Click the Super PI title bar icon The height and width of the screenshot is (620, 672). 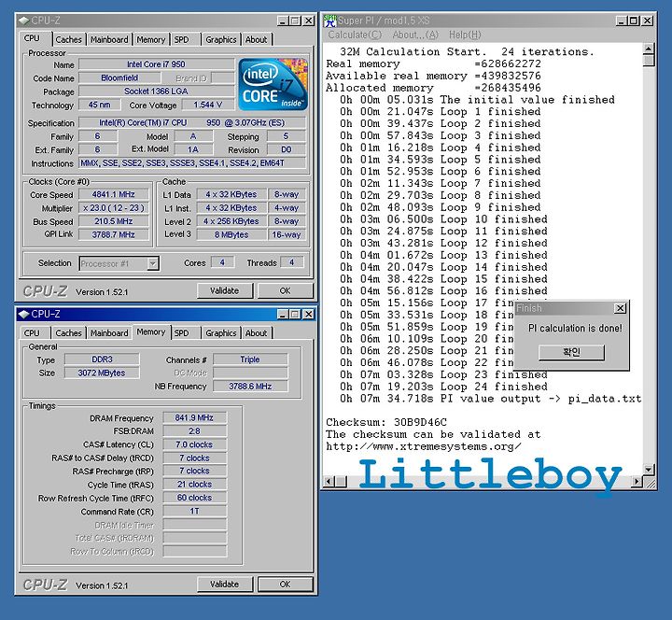point(329,21)
